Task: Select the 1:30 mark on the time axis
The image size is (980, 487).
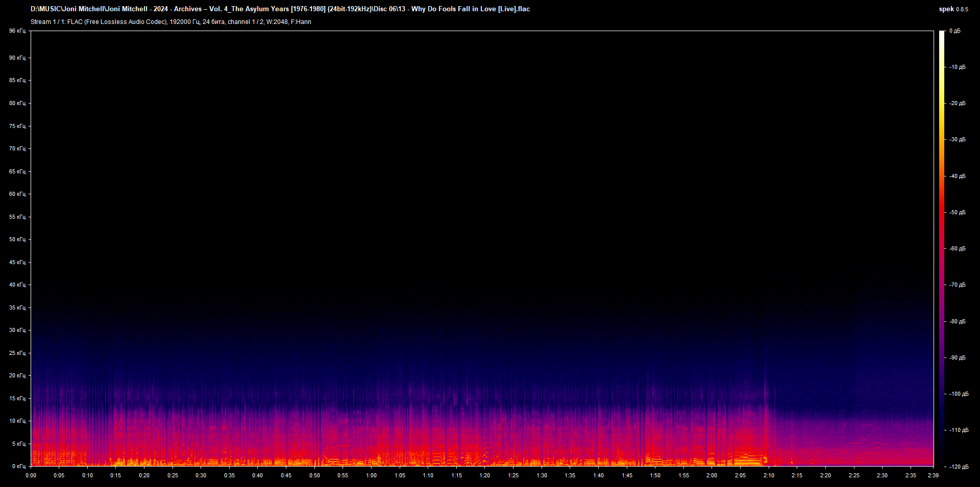Action: (542, 475)
